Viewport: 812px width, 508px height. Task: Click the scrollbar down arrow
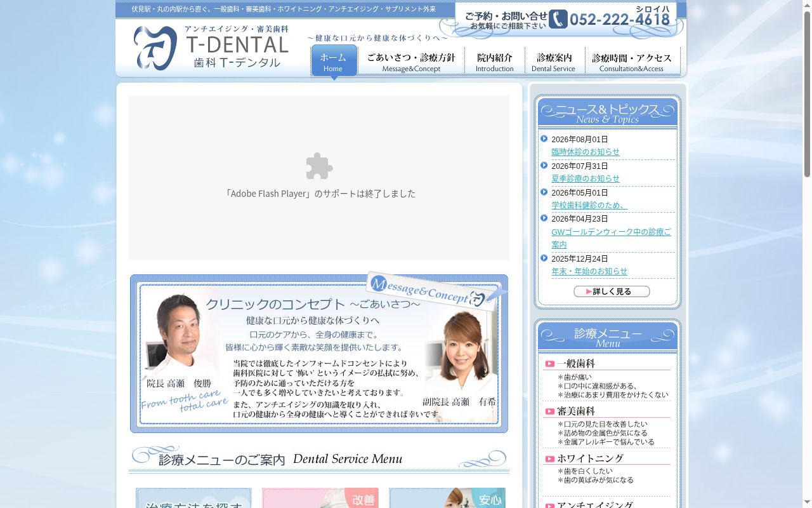pyautogui.click(x=807, y=503)
